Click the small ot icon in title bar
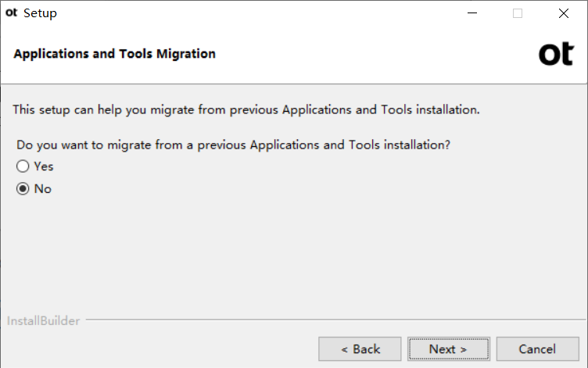The image size is (588, 368). (11, 13)
